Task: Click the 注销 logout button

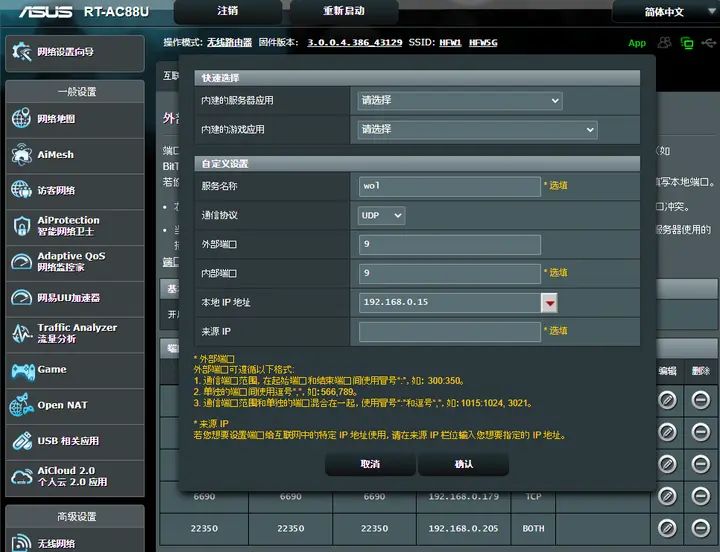Action: pyautogui.click(x=227, y=11)
